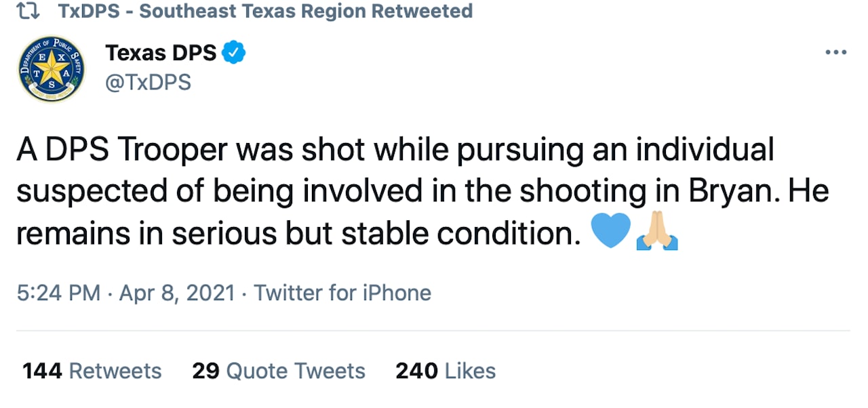Viewport: 868px width, 408px height.
Task: Click the praying hands emoji
Action: click(x=657, y=232)
